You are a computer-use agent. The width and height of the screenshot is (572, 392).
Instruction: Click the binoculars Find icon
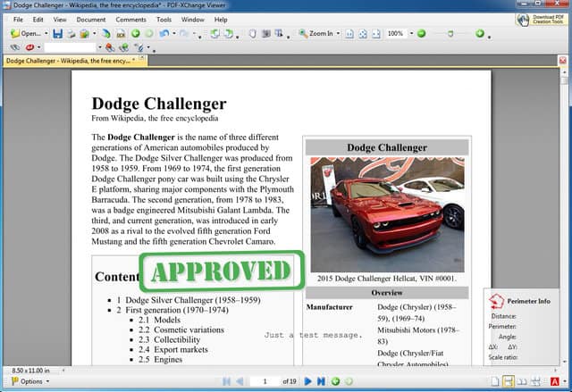tap(15, 47)
